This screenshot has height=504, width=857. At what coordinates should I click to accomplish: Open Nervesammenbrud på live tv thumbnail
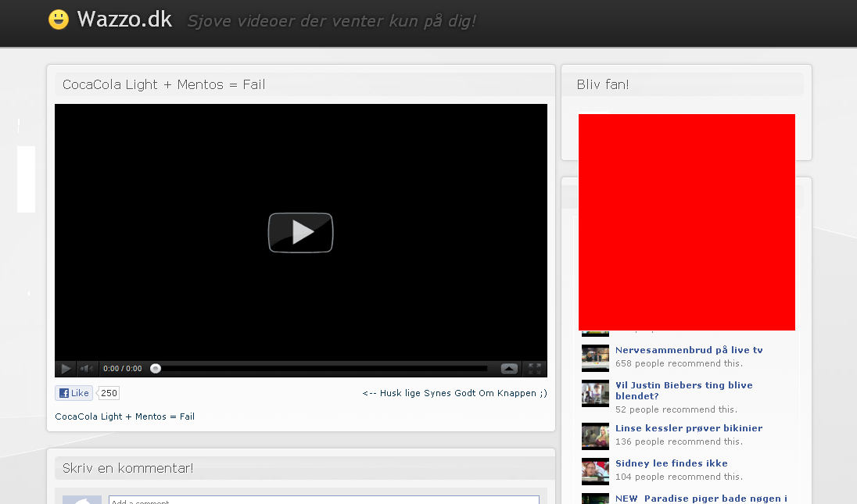coord(595,358)
